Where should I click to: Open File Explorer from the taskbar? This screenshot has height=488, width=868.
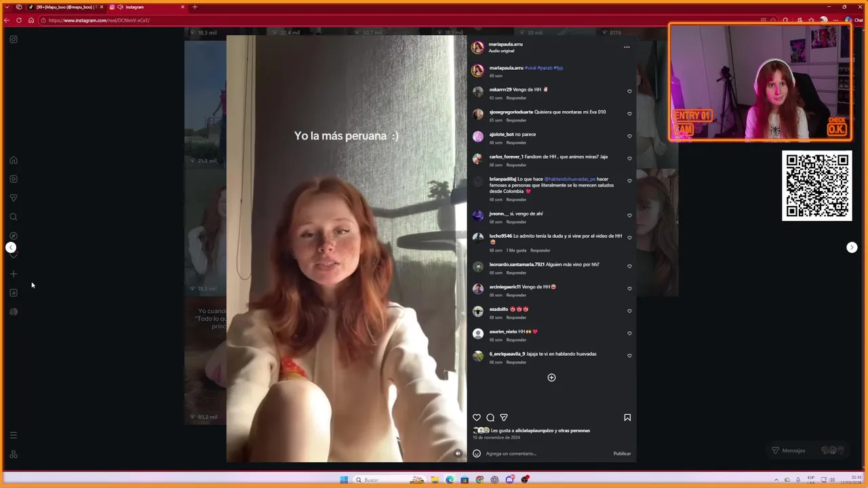tap(435, 480)
